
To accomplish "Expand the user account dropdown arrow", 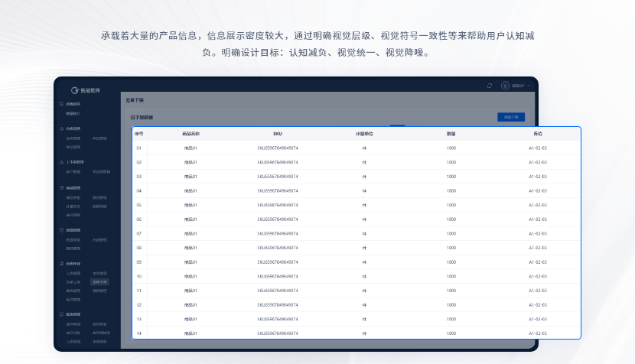I will [529, 86].
